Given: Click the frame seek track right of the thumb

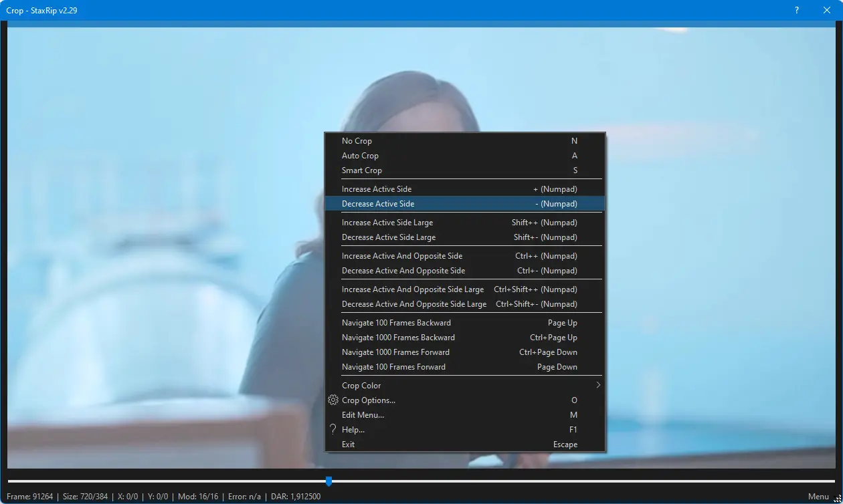Looking at the screenshot, I should click(x=583, y=481).
